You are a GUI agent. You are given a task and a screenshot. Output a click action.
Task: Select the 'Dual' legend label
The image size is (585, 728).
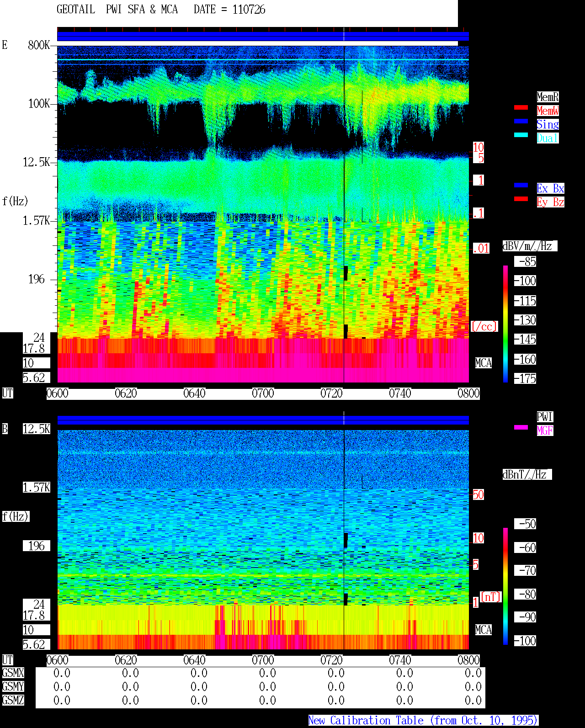point(548,138)
